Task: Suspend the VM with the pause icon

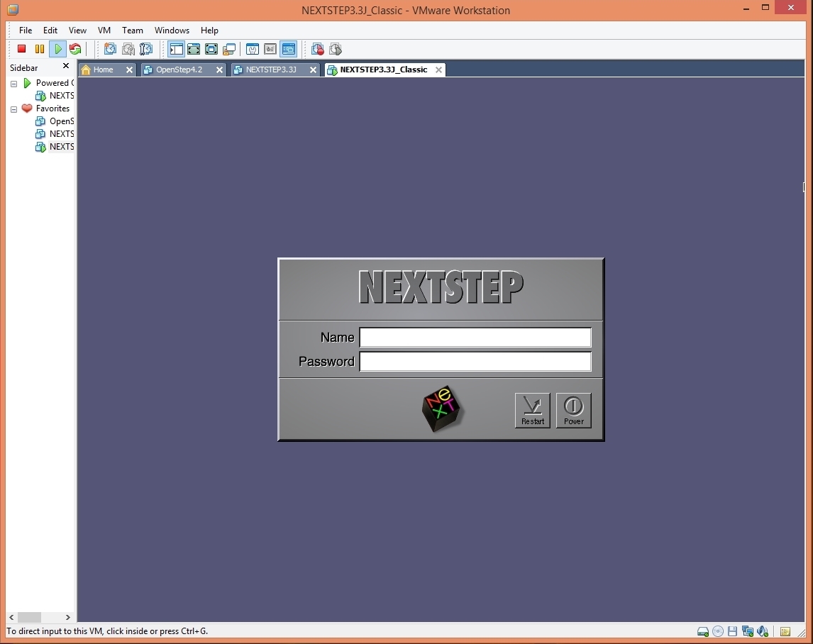Action: (40, 49)
